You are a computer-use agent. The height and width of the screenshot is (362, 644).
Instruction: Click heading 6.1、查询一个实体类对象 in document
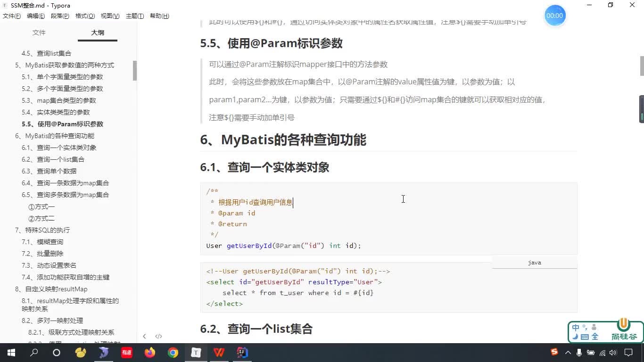tap(265, 167)
